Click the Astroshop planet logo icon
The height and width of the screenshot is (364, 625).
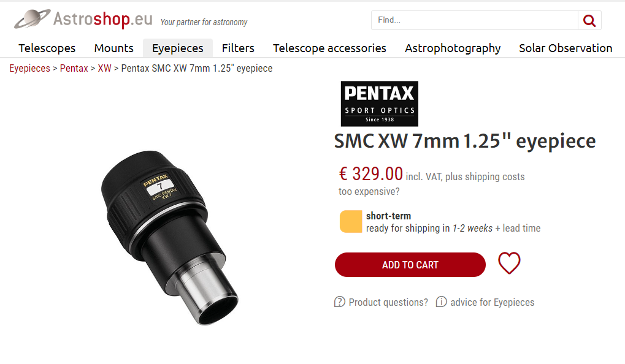(33, 19)
